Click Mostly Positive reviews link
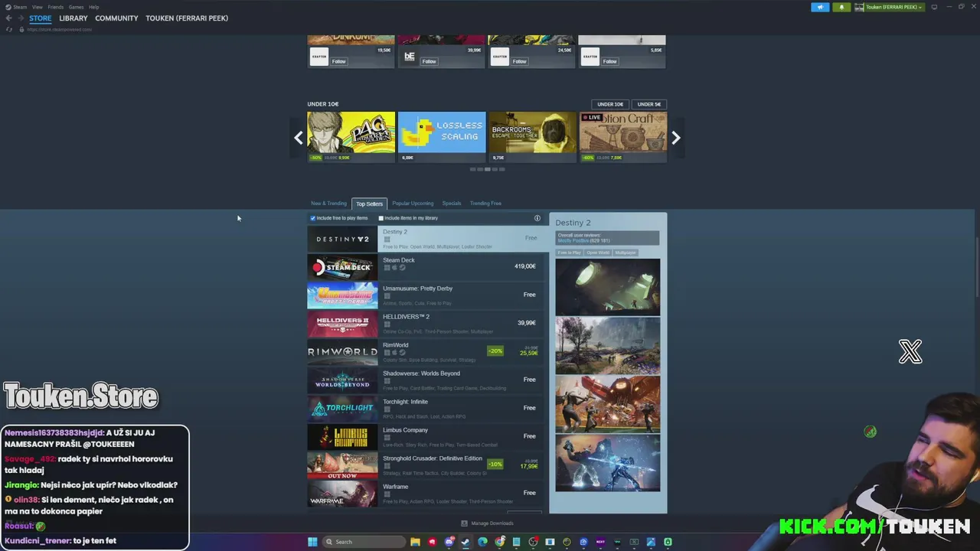Screen dimensions: 980x551 [x=572, y=240]
